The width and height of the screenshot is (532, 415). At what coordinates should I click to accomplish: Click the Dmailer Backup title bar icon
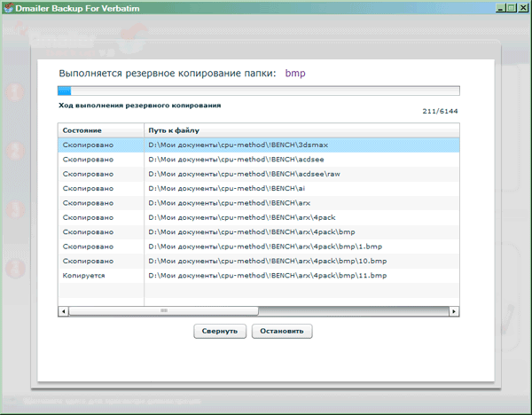7,7
